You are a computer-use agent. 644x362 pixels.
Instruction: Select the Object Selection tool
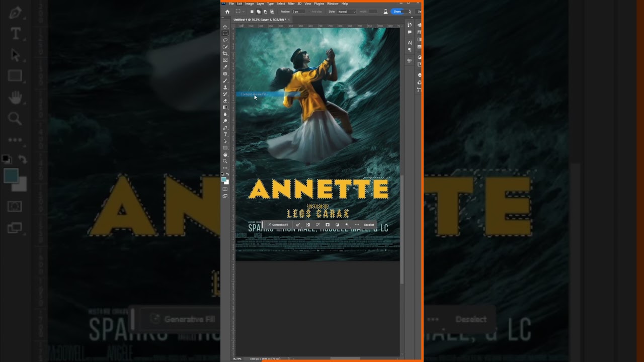tap(225, 46)
